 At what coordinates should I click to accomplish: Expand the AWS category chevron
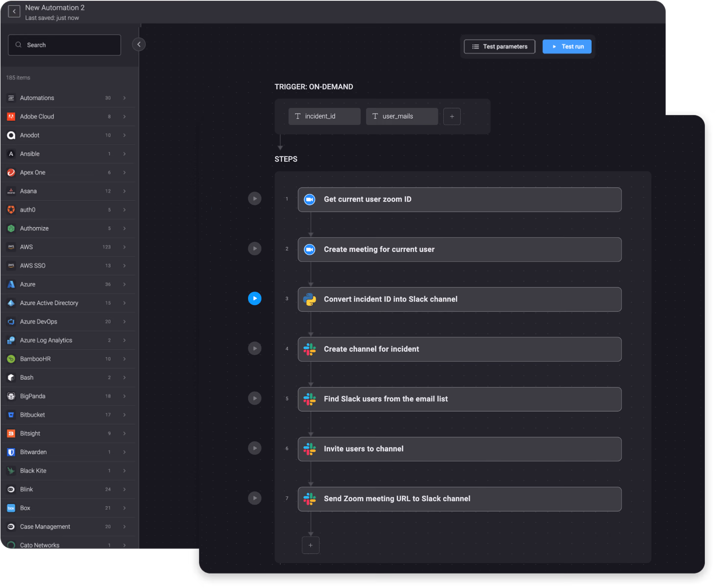(x=125, y=247)
